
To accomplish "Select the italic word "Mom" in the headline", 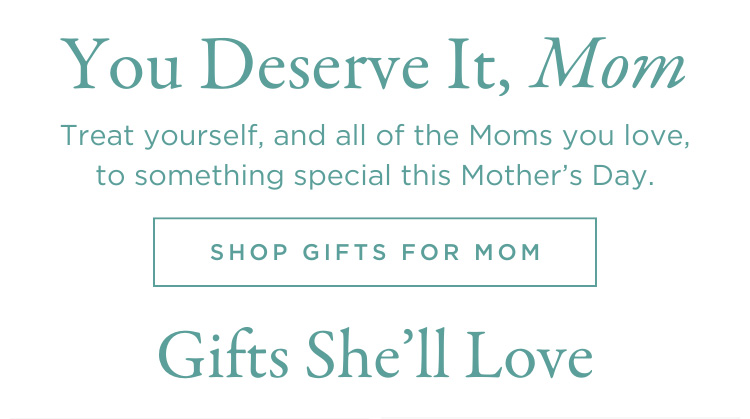I will (x=607, y=64).
